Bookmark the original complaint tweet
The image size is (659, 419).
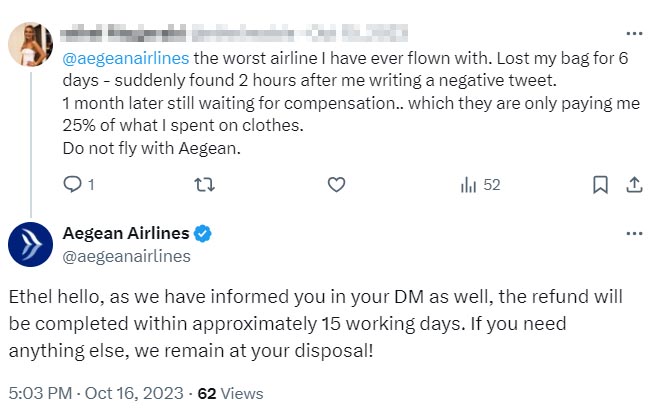599,185
